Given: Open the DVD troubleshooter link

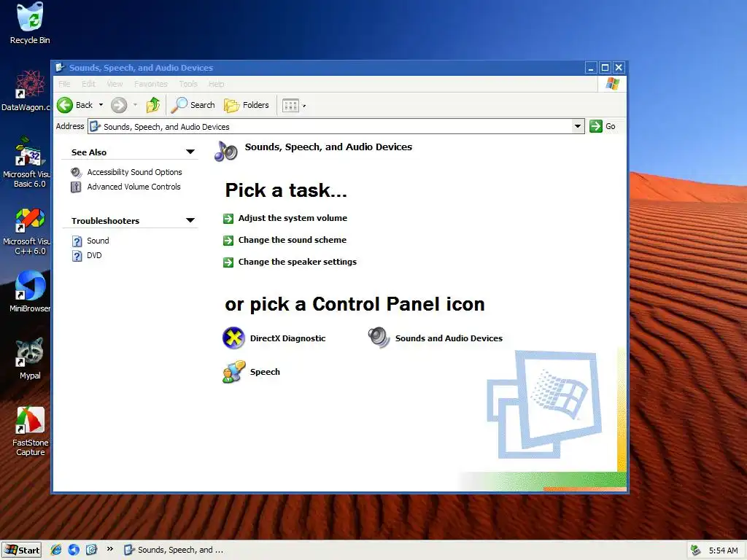Looking at the screenshot, I should click(x=94, y=256).
